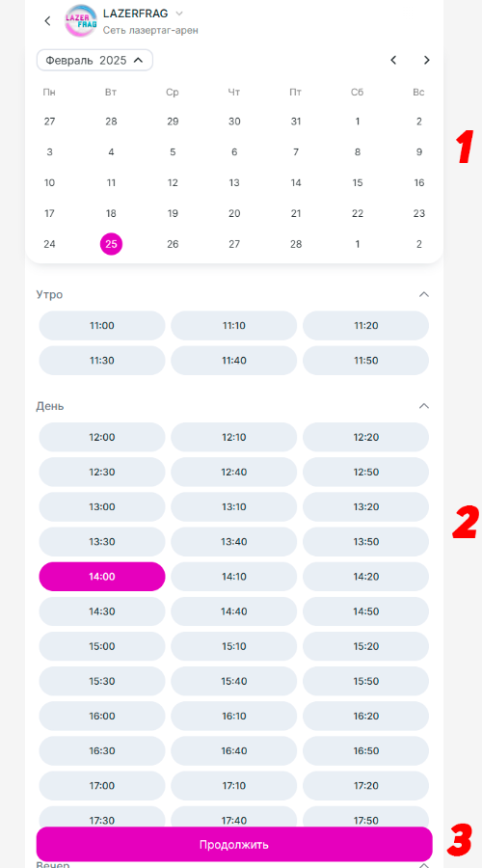Click the back arrow next to LAZERFRAG logo
The width and height of the screenshot is (482, 868).
click(47, 21)
